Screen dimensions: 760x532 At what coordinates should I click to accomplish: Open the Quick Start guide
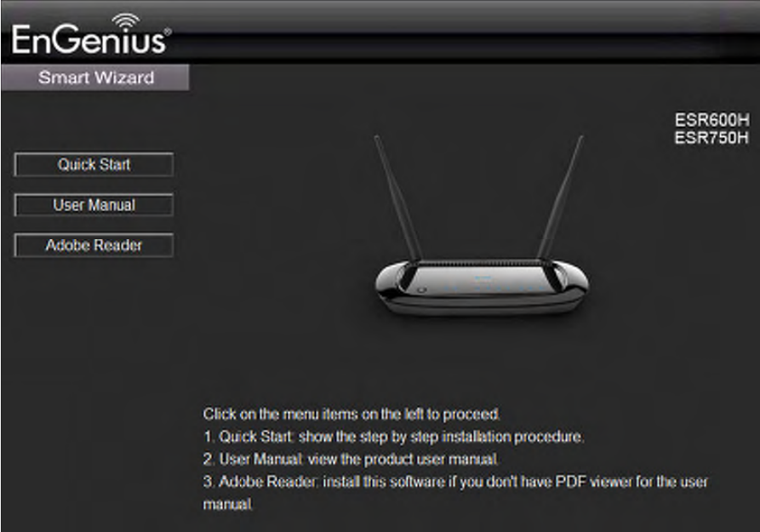click(x=94, y=164)
